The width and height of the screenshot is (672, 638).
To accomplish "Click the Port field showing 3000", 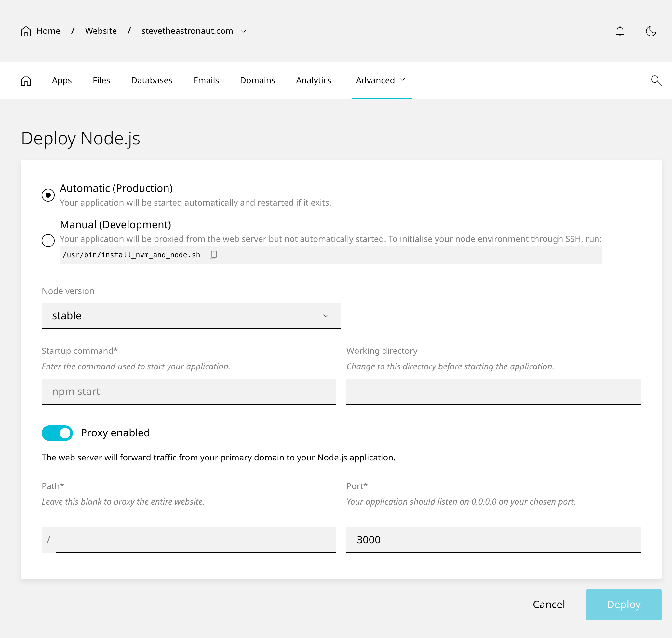I will [493, 540].
